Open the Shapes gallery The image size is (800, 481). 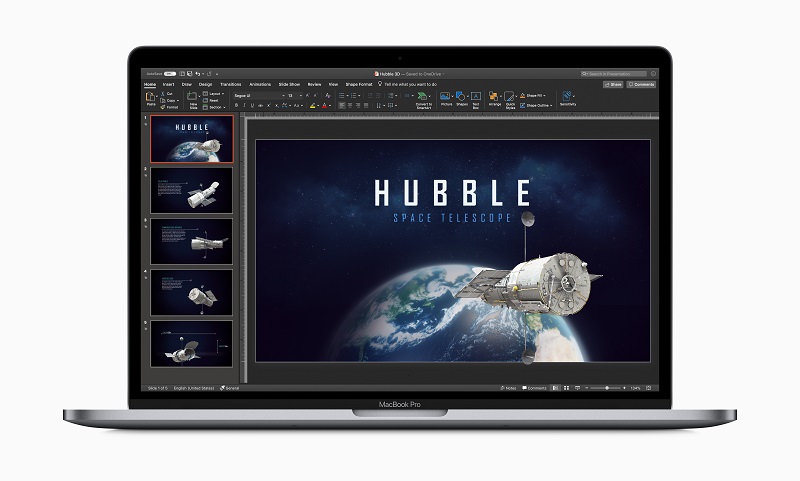[x=461, y=96]
